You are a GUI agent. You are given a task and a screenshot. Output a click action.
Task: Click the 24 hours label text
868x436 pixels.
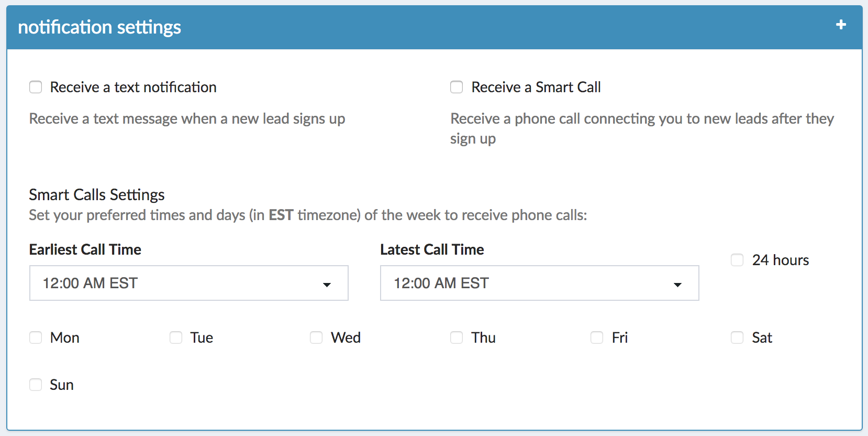(780, 260)
